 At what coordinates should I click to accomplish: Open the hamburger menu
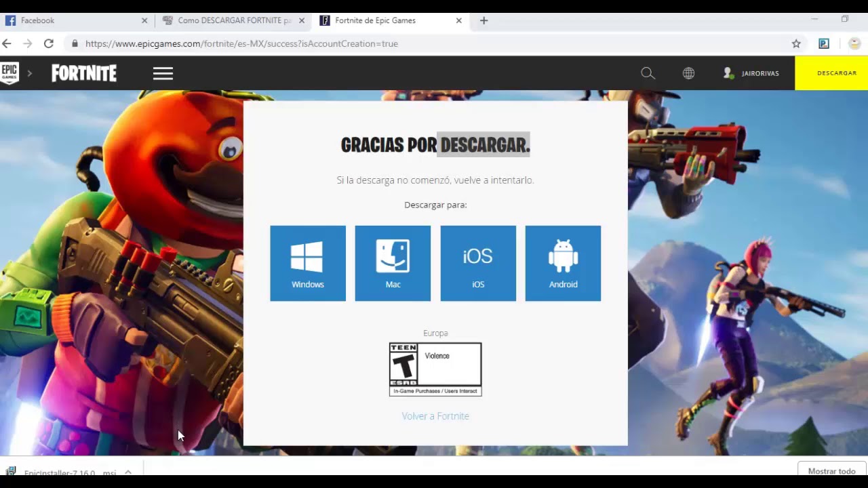click(x=163, y=73)
